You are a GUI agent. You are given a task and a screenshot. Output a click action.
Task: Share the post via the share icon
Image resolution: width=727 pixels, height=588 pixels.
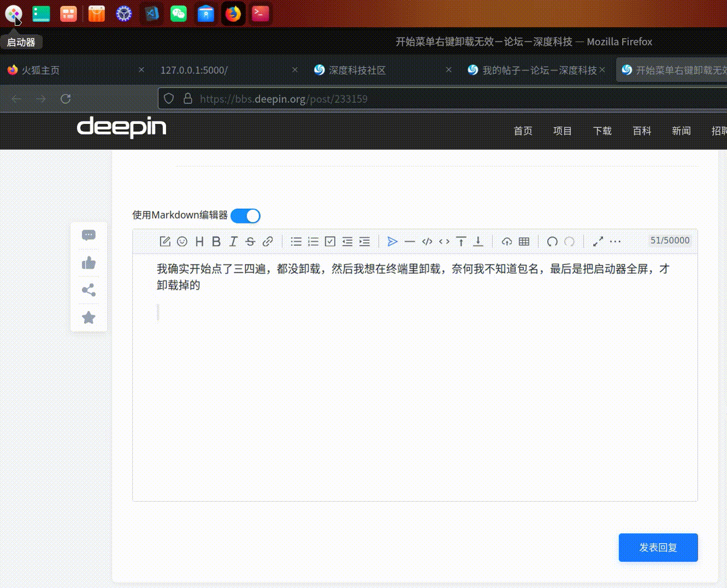89,290
